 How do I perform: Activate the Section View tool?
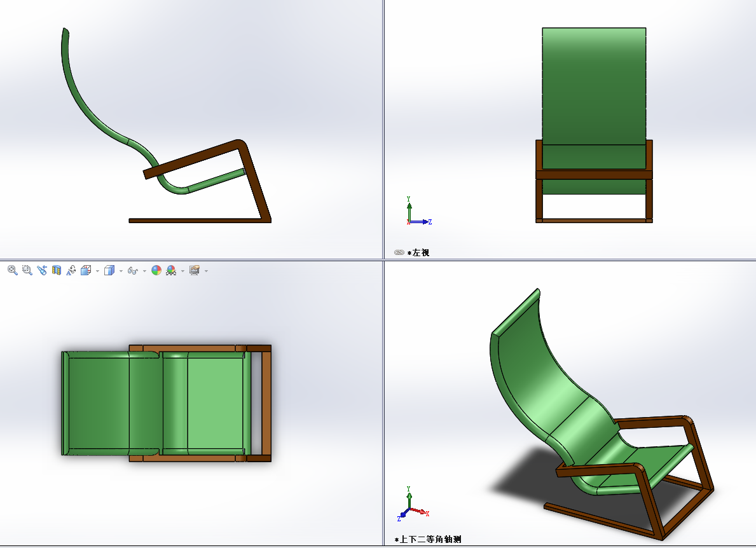coord(57,270)
